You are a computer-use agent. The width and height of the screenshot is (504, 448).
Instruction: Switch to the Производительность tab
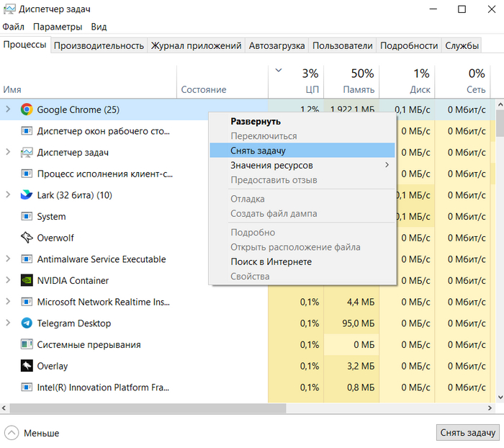(99, 45)
